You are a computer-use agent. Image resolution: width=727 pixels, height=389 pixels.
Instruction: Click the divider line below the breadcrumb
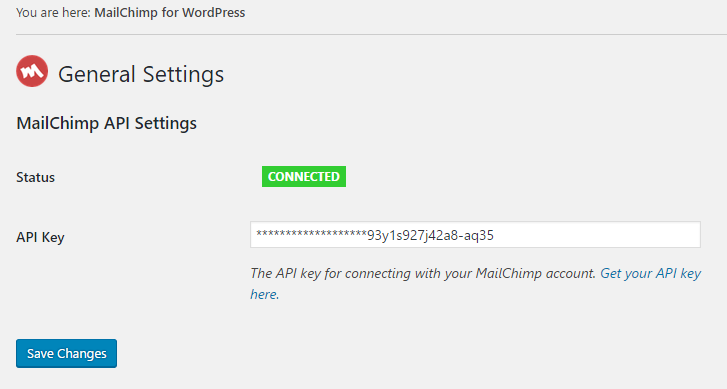pos(371,34)
